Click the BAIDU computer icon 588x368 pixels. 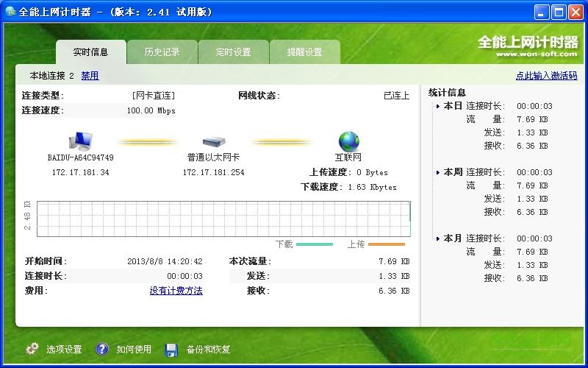click(x=80, y=141)
